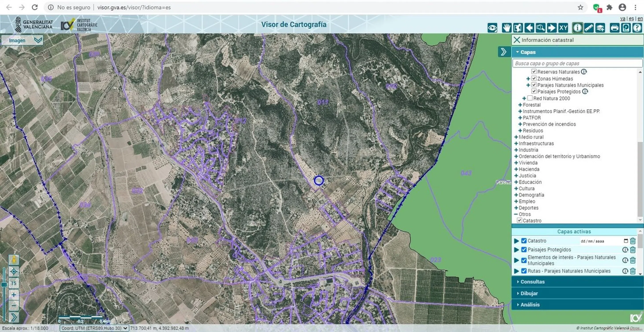Enable the Red Natura 2000 checkbox

pos(530,98)
